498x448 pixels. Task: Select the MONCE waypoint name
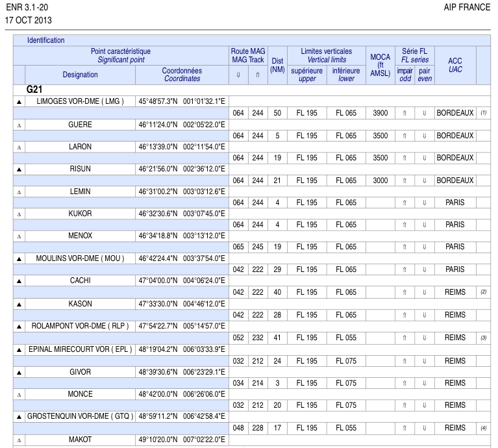coord(80,394)
